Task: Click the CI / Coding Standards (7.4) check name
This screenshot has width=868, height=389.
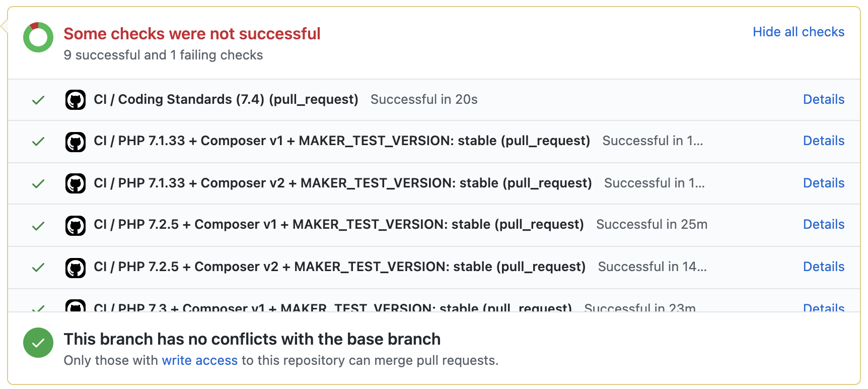Action: (226, 99)
